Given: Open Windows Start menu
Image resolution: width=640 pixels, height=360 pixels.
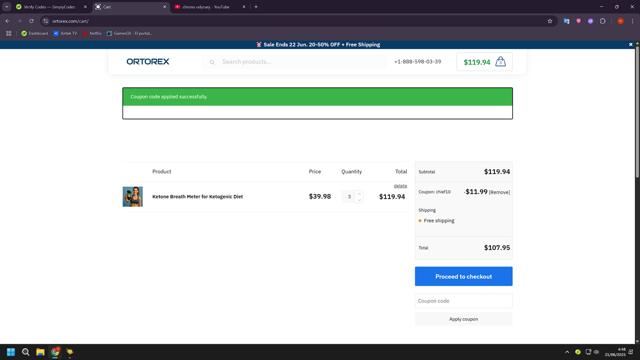Looking at the screenshot, I should pyautogui.click(x=11, y=352).
